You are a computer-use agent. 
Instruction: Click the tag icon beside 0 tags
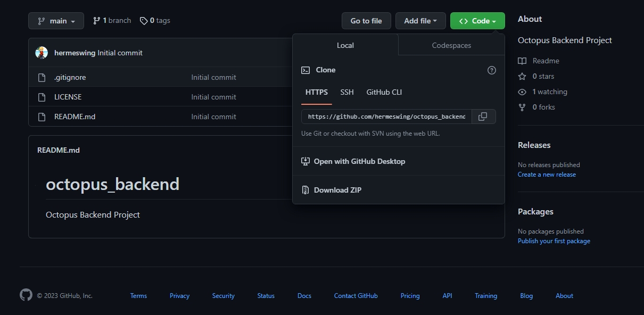[x=144, y=21]
